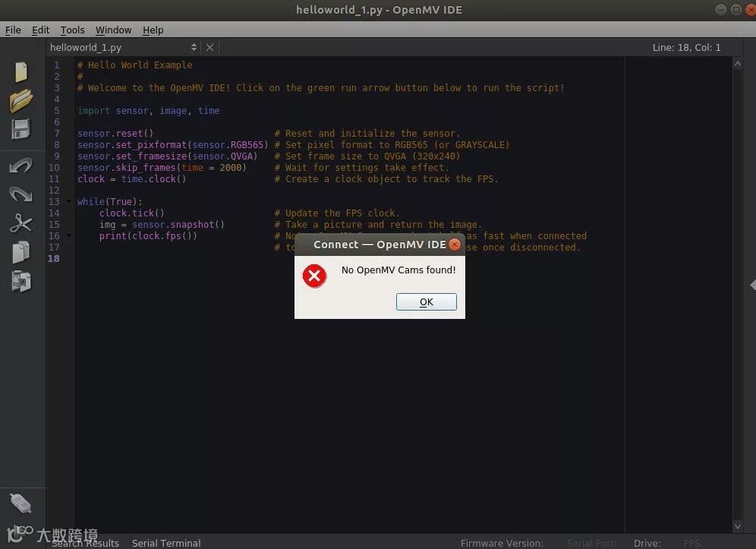Close the Connect dialog with its red X

point(454,245)
